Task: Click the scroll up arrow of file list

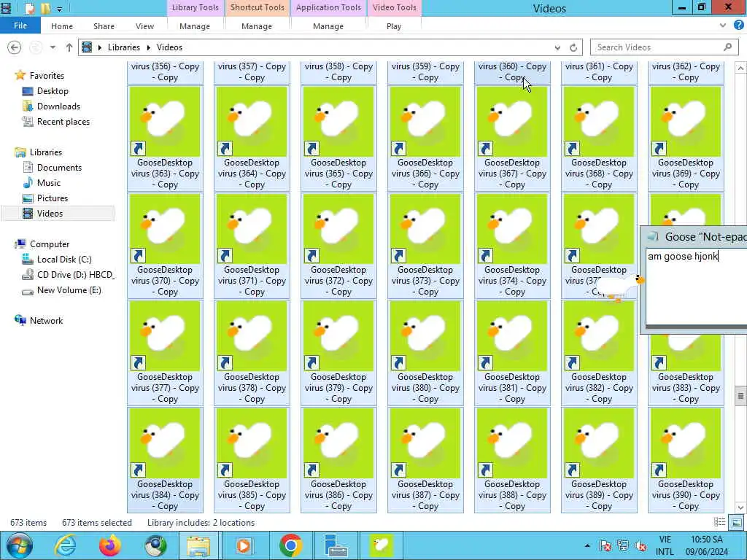Action: point(740,68)
